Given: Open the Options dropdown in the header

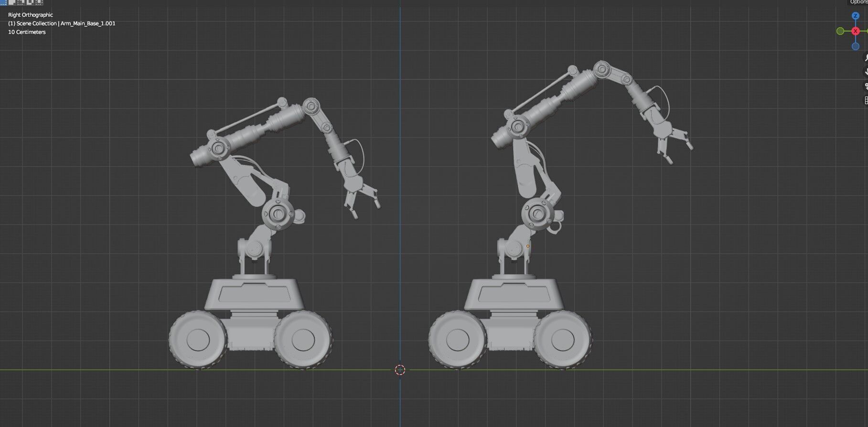Looking at the screenshot, I should click(858, 2).
